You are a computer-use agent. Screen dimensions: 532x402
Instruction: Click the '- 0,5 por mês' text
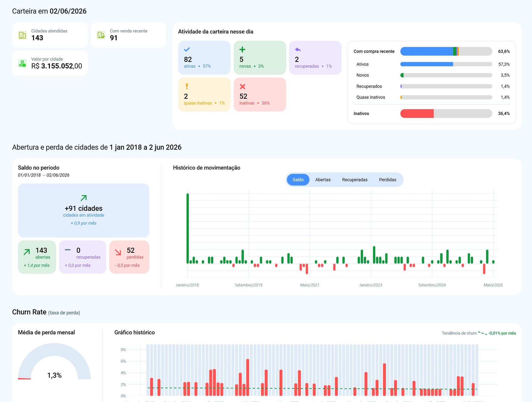click(127, 265)
